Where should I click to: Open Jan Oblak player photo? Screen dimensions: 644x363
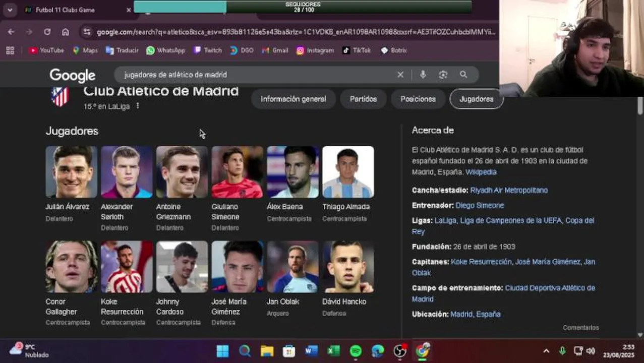(x=293, y=267)
